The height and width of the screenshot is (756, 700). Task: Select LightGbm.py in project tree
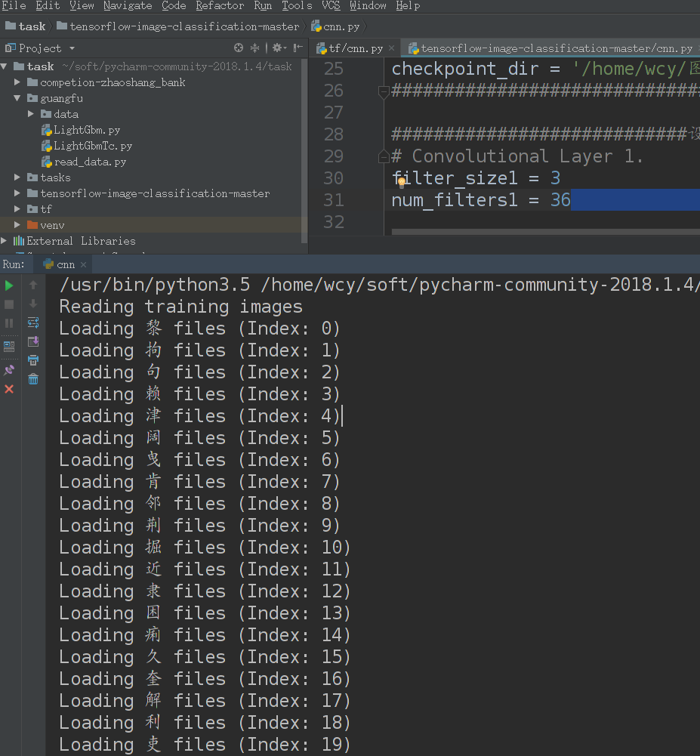coord(81,130)
